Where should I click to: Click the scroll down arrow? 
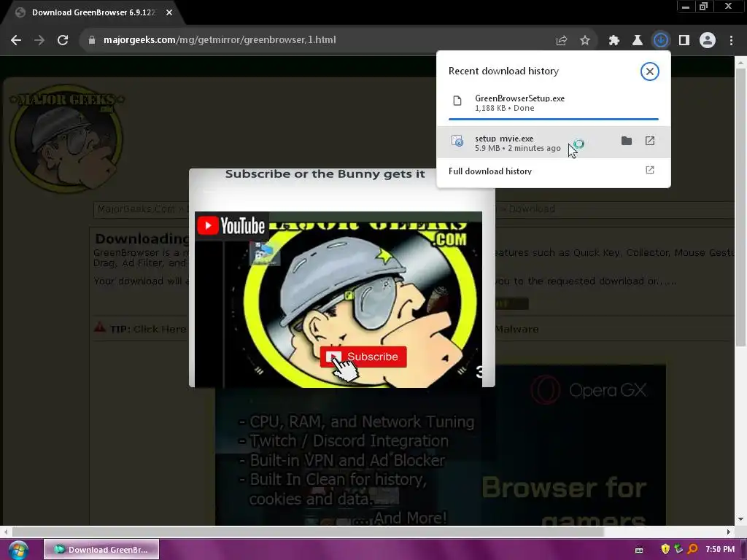(740, 519)
